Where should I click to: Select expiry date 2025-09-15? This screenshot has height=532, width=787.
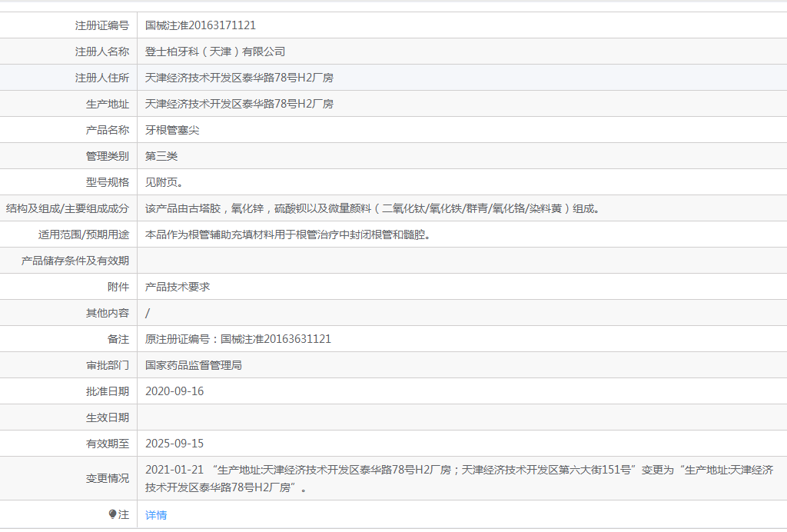point(174,443)
